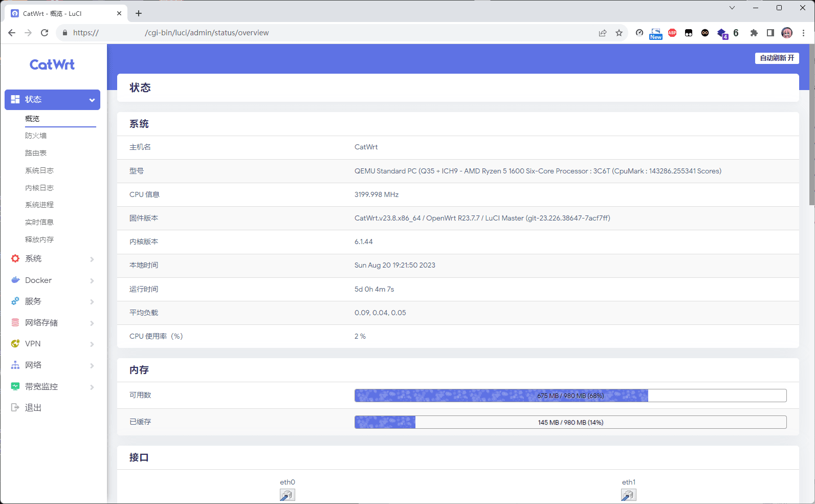
Task: Open Chrome tab search dropdown arrow
Action: pyautogui.click(x=732, y=8)
